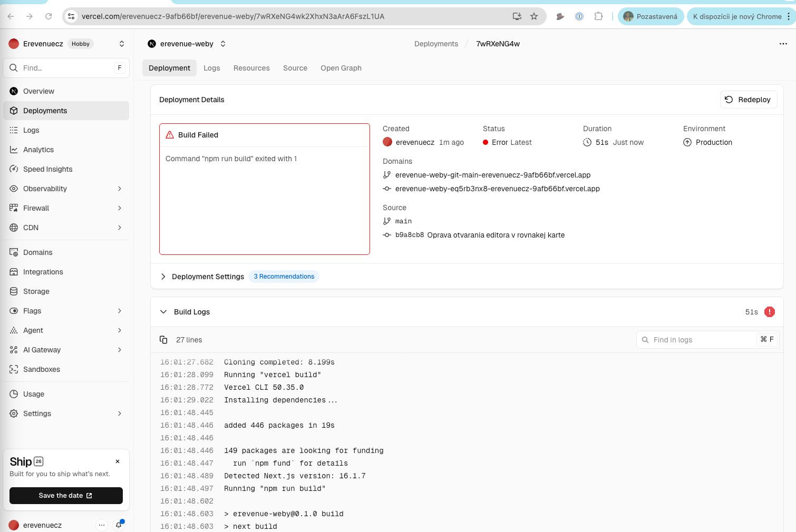Open Speed Insights in the sidebar

pos(47,169)
